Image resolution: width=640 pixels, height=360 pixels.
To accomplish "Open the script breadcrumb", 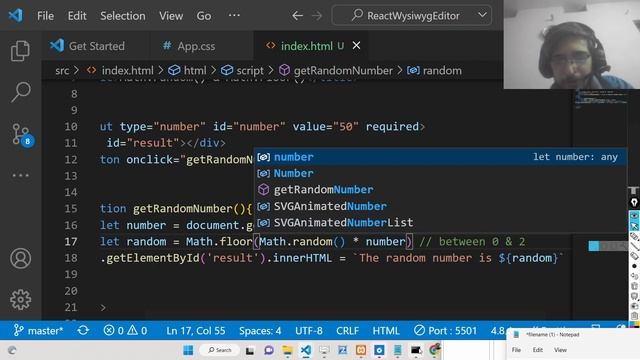I will click(242, 71).
